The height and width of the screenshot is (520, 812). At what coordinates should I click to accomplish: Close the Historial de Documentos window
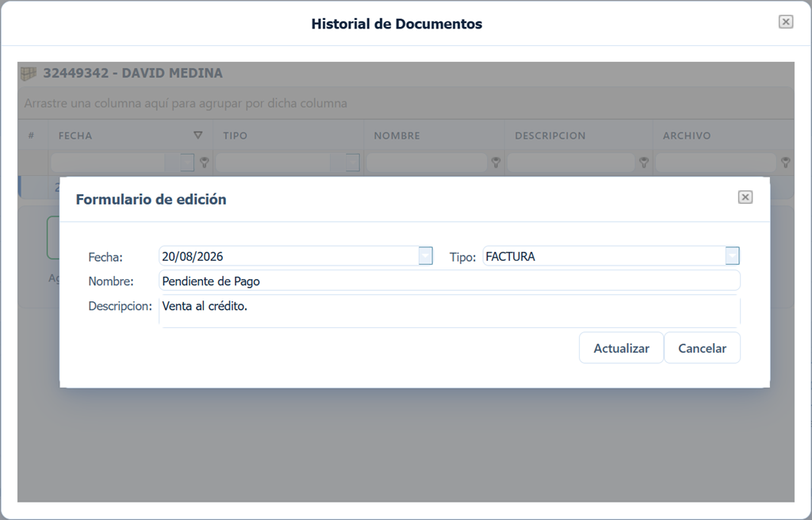[x=786, y=21]
